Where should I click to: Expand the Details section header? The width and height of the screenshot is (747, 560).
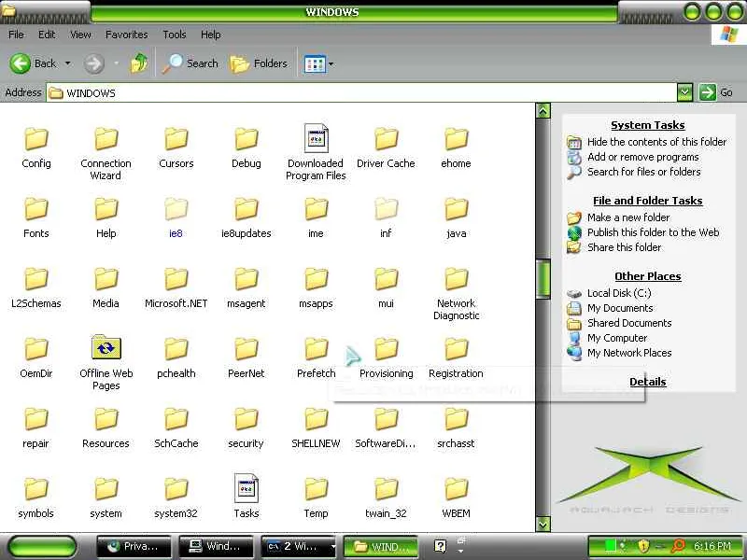[x=648, y=382]
